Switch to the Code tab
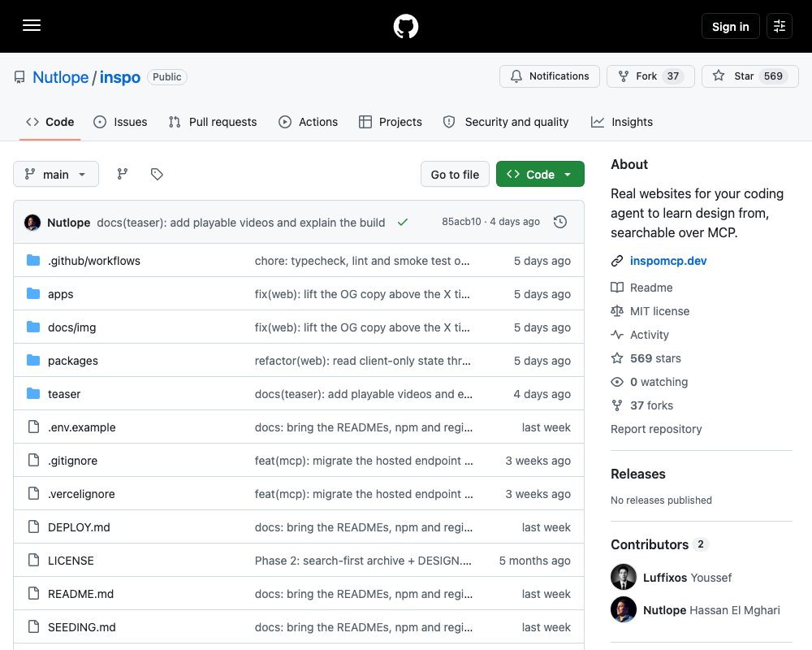Screen dimensions: 812x650 50,122
